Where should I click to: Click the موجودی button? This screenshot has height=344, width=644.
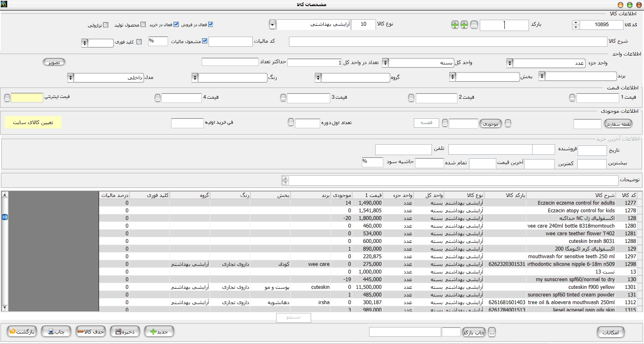point(491,124)
